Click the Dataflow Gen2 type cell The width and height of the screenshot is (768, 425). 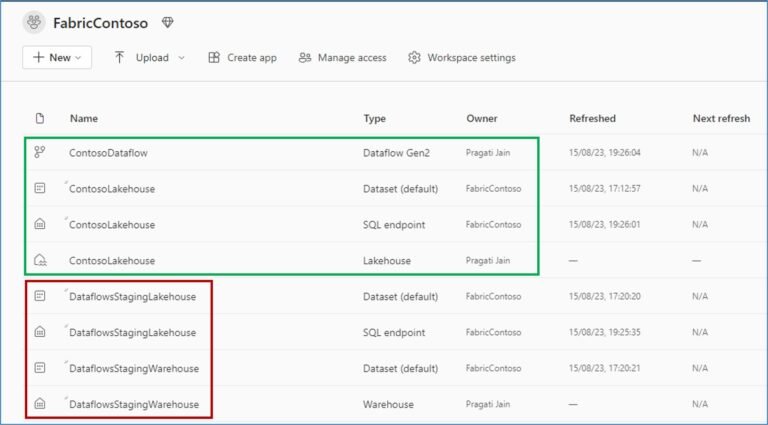(396, 153)
